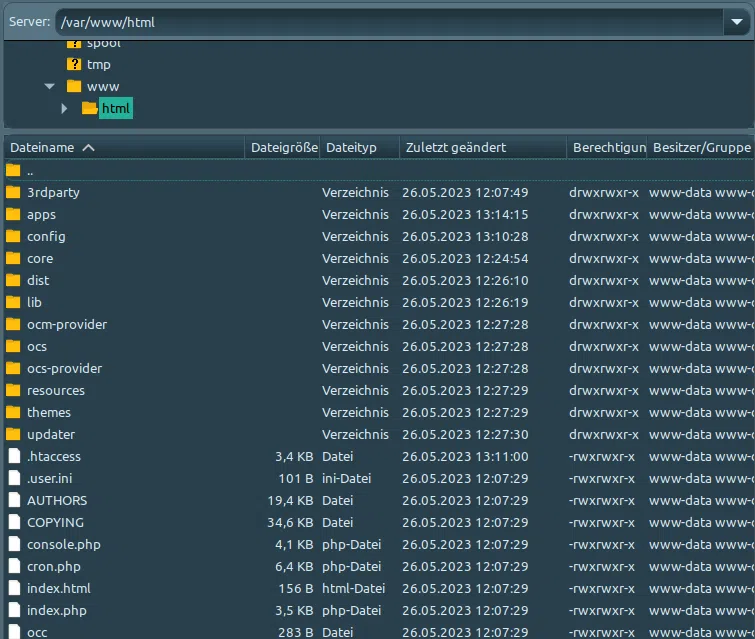
Task: Click the lib folder icon
Action: 13,302
